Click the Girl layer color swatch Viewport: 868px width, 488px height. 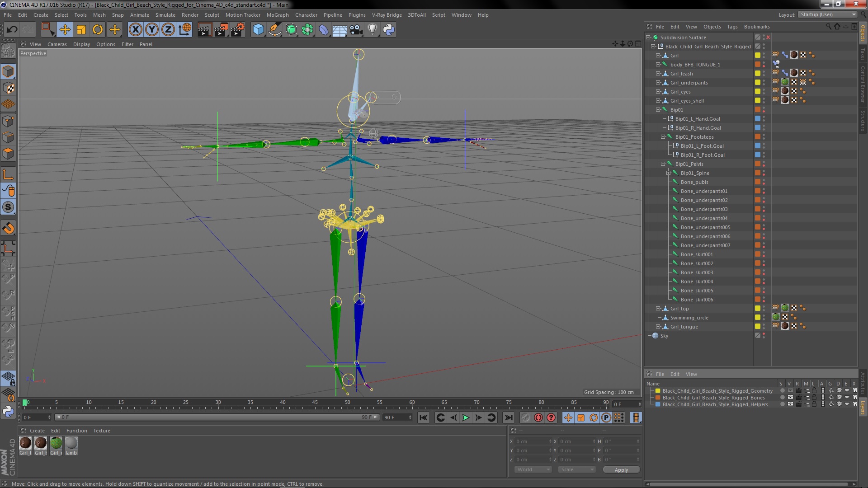click(x=758, y=55)
